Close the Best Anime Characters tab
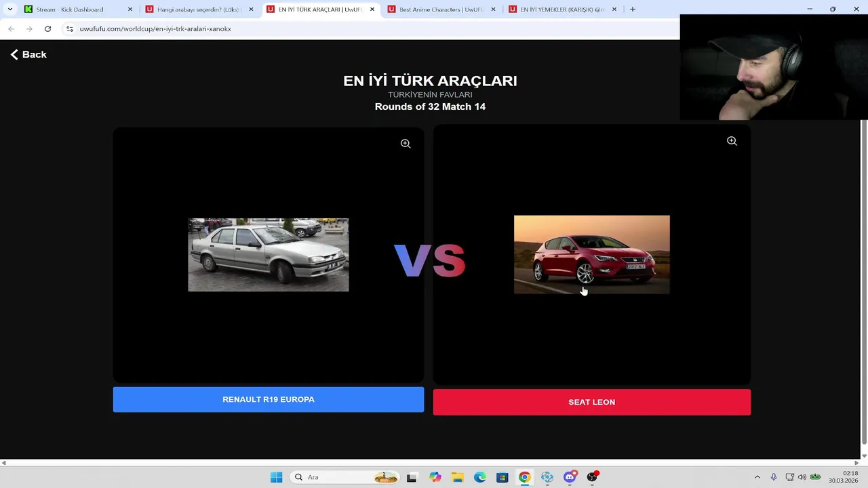Image resolution: width=868 pixels, height=488 pixels. (493, 9)
